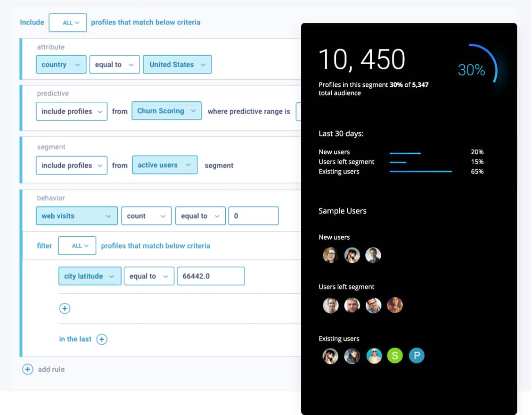Image resolution: width=532 pixels, height=415 pixels.
Task: Click the fourth avatar under Users left segment
Action: coord(395,305)
